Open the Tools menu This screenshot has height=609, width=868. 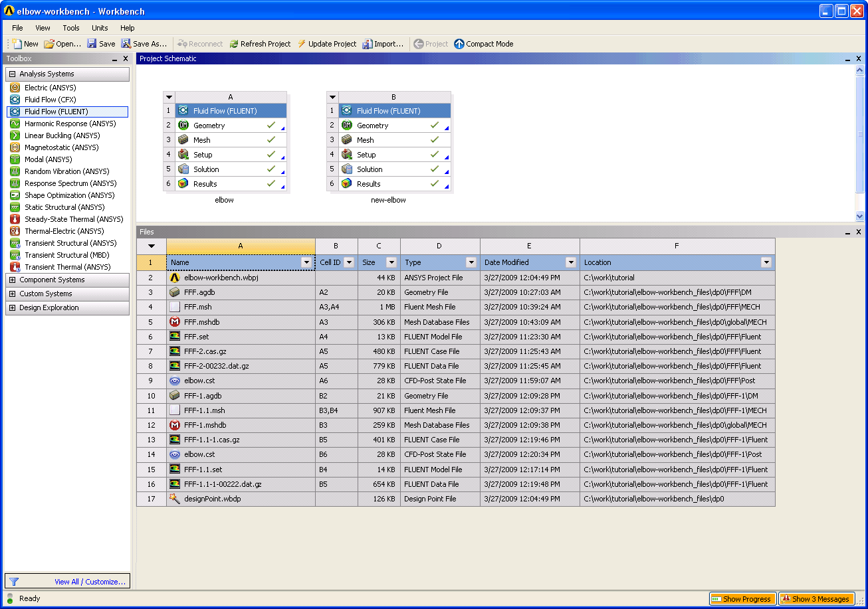coord(71,28)
